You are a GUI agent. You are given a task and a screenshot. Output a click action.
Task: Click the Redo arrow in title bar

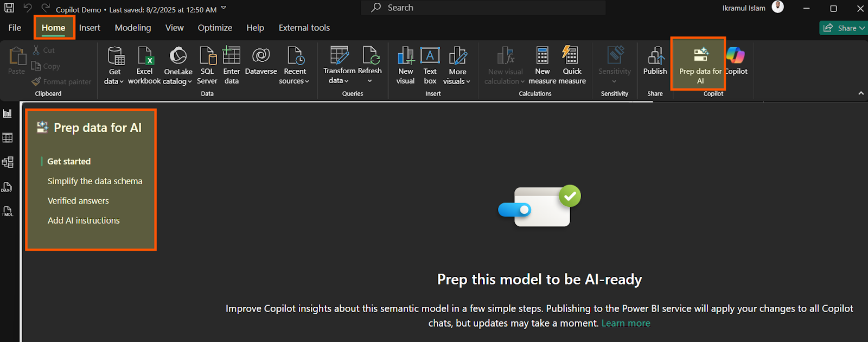pyautogui.click(x=46, y=8)
